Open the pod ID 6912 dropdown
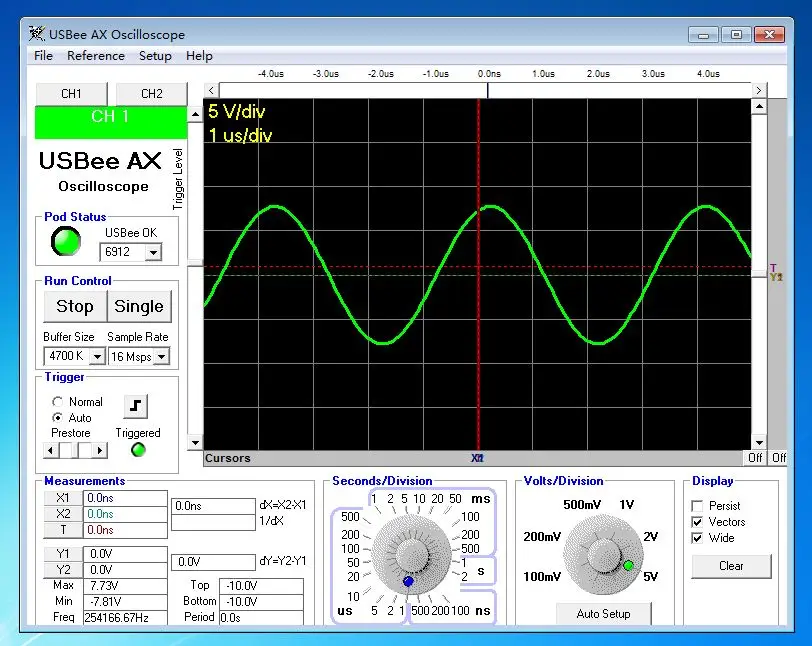 click(153, 253)
